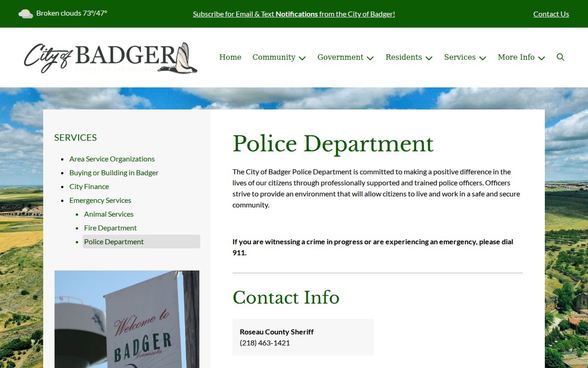Open Buying or Building in Badger

point(114,172)
